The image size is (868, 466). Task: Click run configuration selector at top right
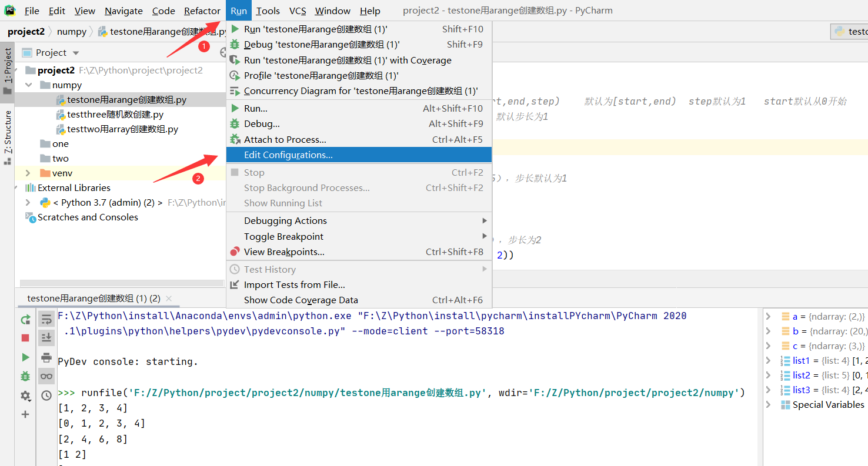(849, 32)
